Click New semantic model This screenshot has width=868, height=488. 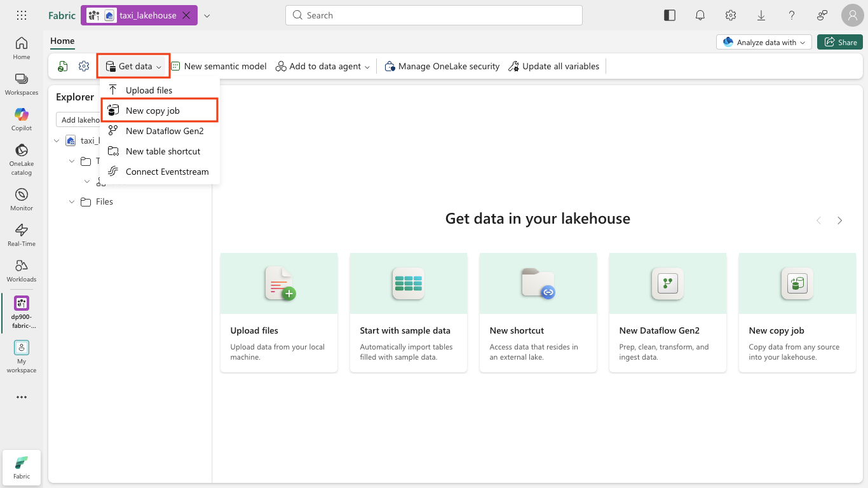(219, 66)
